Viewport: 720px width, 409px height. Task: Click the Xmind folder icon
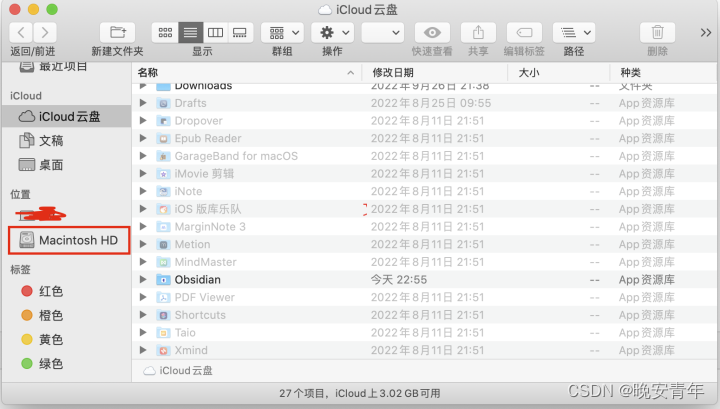click(163, 351)
